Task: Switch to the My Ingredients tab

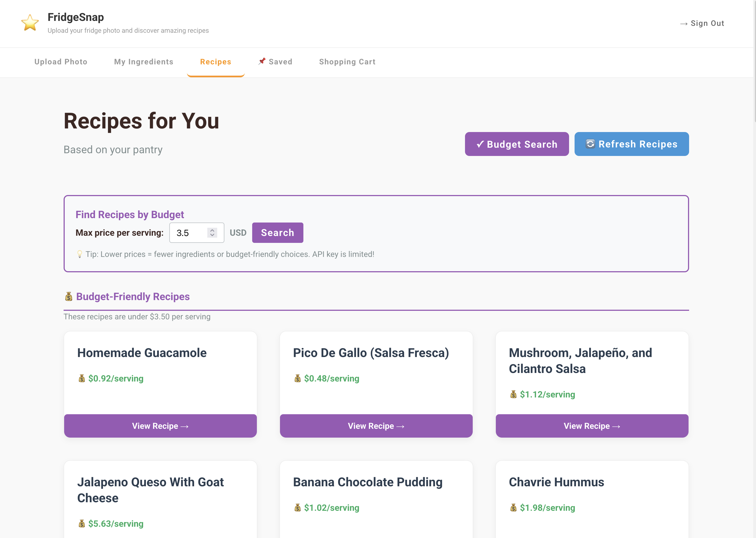Action: coord(143,62)
